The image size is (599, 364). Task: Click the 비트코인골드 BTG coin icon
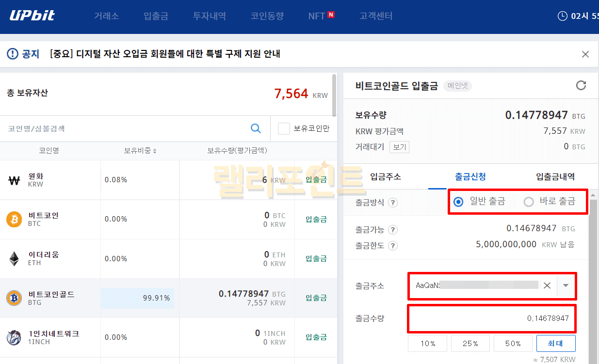pos(14,298)
